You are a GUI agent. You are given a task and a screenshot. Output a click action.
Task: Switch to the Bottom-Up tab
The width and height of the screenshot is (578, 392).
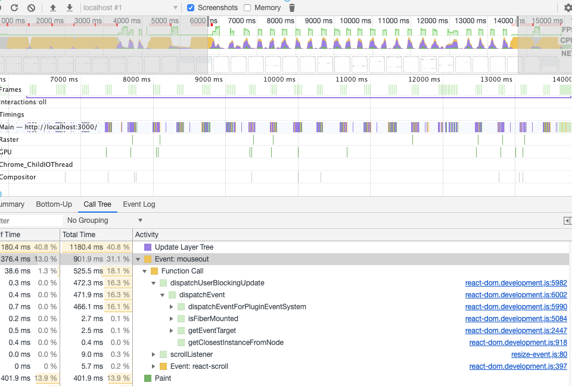54,204
